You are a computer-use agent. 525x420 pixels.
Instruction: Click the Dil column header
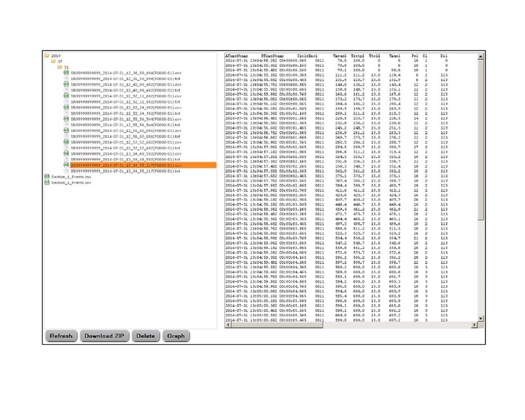pyautogui.click(x=444, y=56)
